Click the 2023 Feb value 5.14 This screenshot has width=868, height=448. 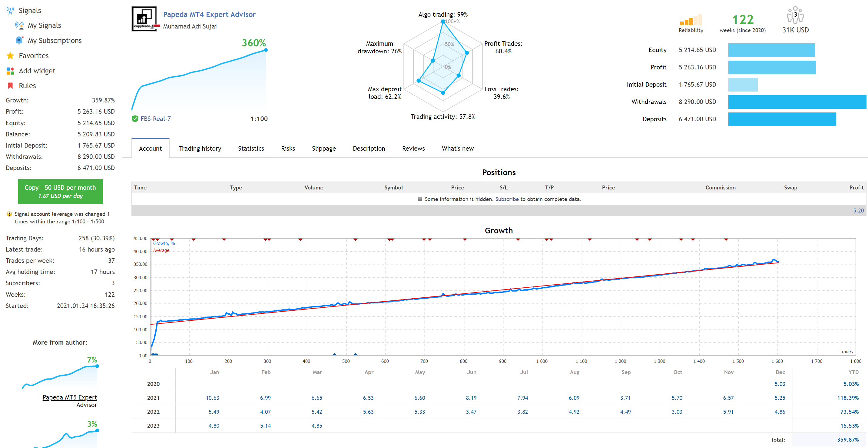(x=265, y=426)
